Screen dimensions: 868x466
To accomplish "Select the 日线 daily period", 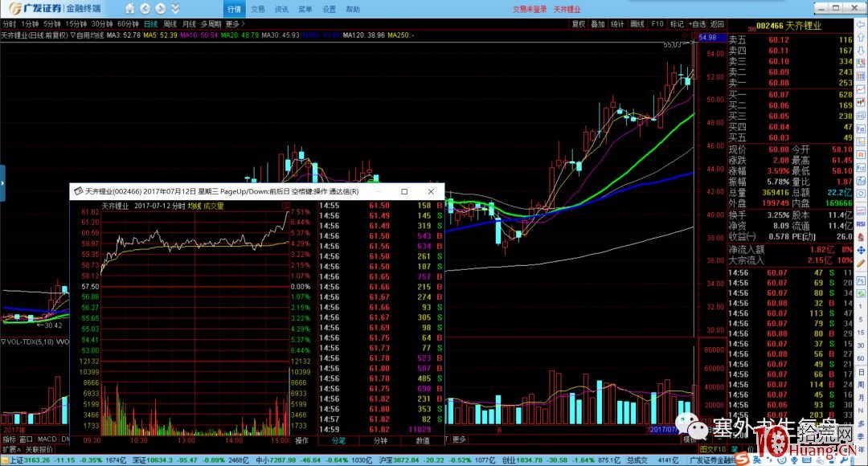I will point(150,24).
